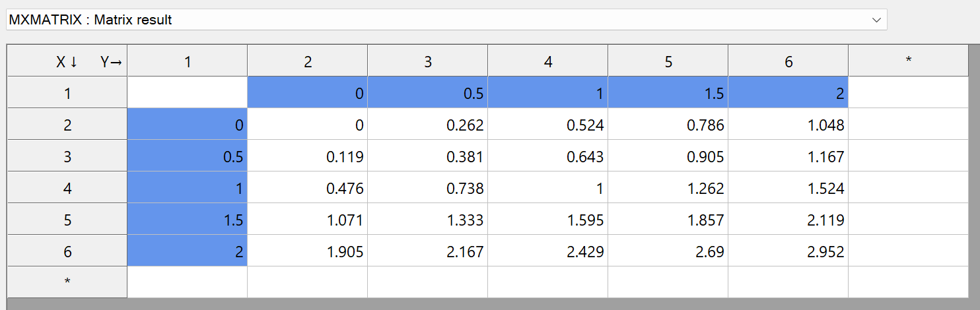The width and height of the screenshot is (980, 310).
Task: Select blue cell 0 in row 1
Action: point(308,93)
